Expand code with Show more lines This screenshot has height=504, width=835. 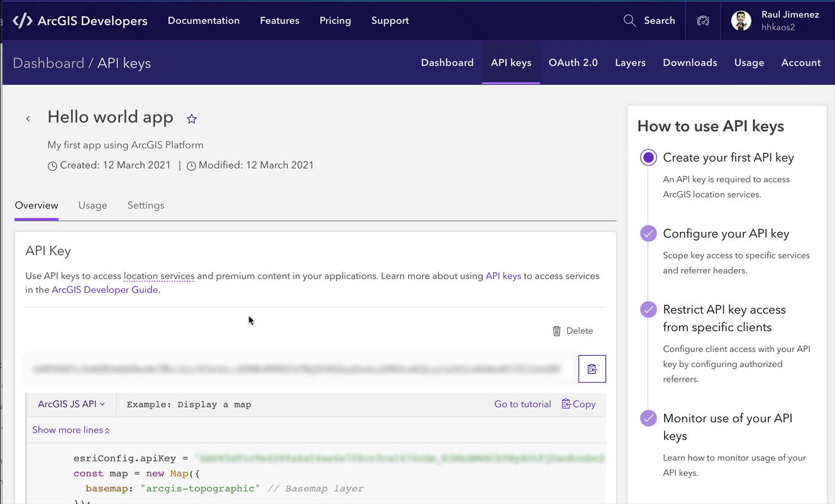(x=71, y=430)
